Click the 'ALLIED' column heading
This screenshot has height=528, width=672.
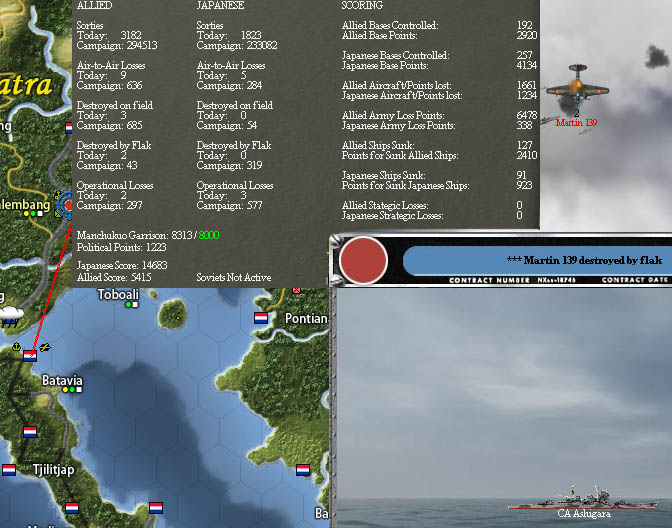pos(94,6)
